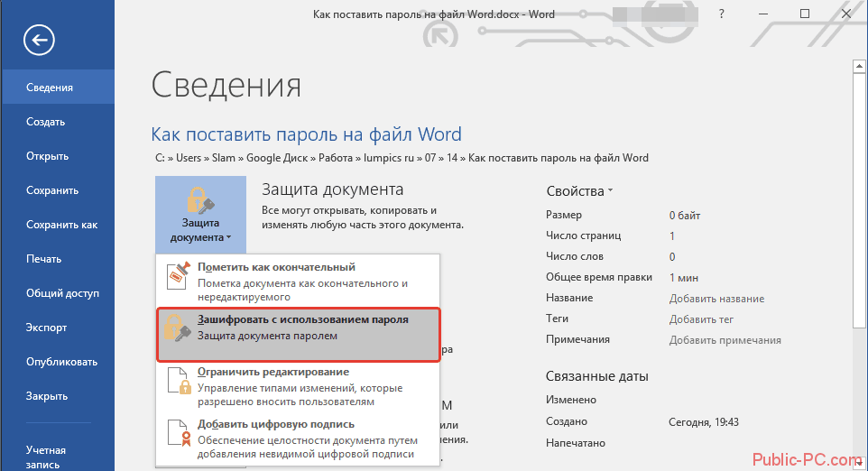Viewport: 868px width, 471px height.
Task: Select Экспорт in the sidebar
Action: coord(58,328)
